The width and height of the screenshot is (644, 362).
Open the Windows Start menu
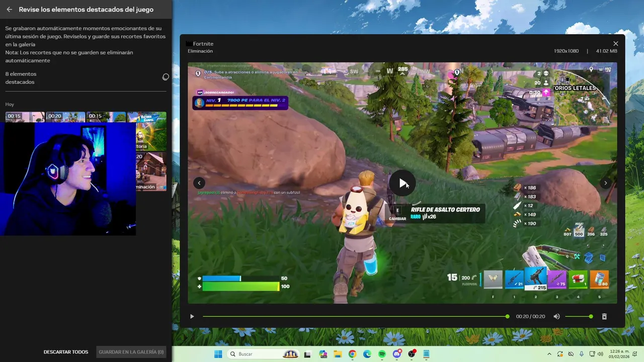tap(218, 354)
